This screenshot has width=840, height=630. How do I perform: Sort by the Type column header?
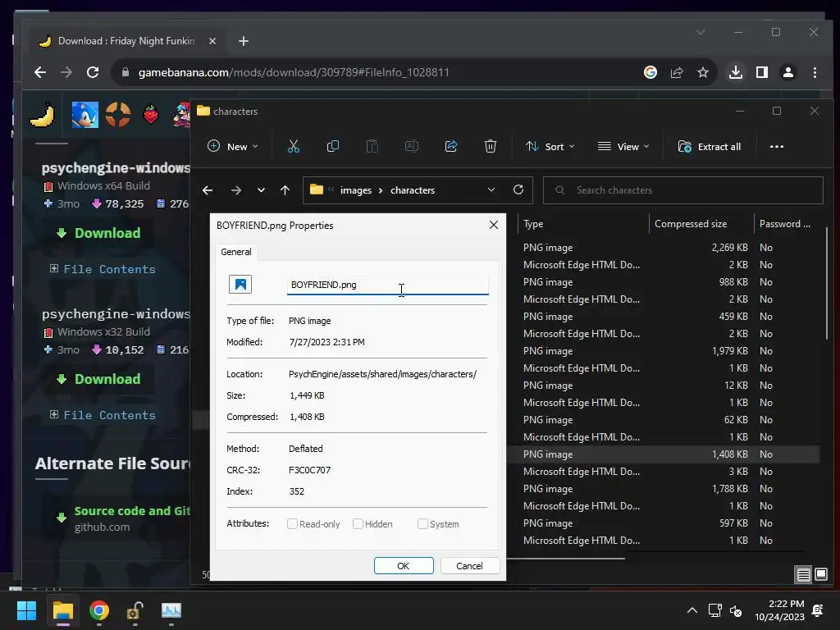583,224
